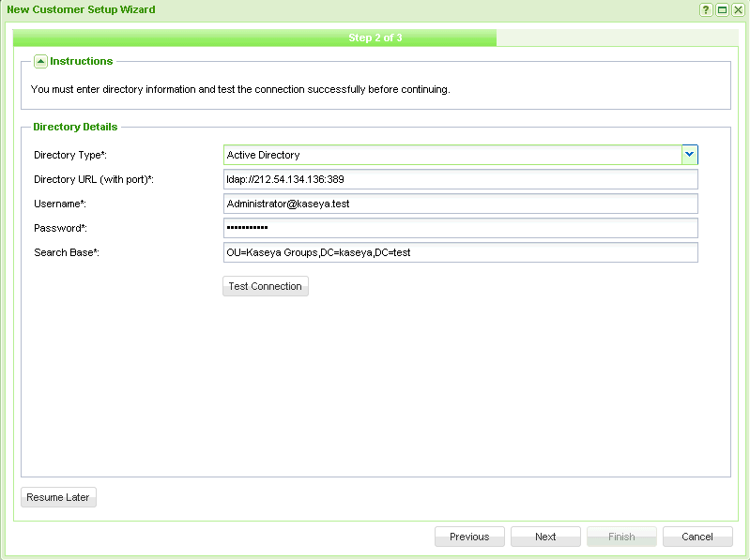The image size is (750, 560).
Task: Click the Instructions section heading text
Action: [x=81, y=61]
